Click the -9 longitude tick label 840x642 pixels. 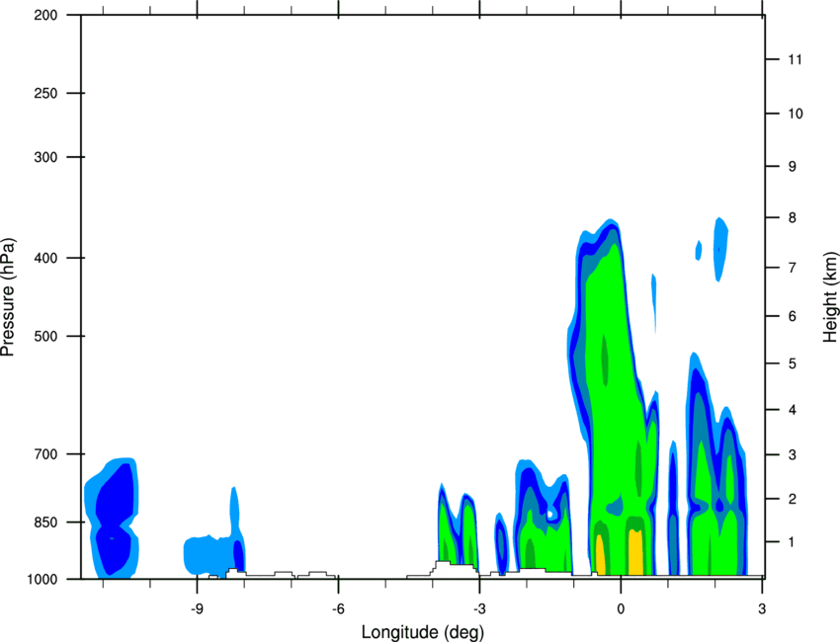197,609
